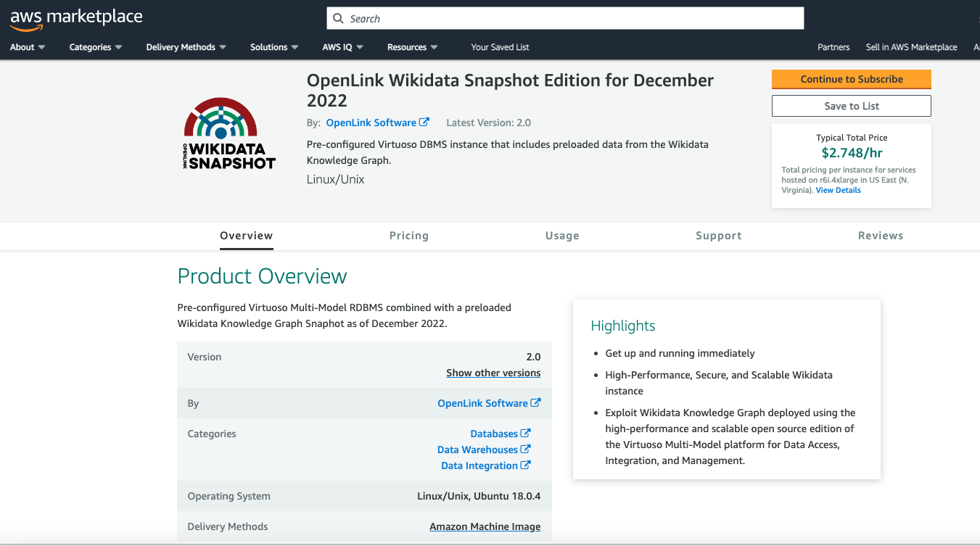
Task: Click the Latest Version: 2.0 text
Action: pos(489,123)
